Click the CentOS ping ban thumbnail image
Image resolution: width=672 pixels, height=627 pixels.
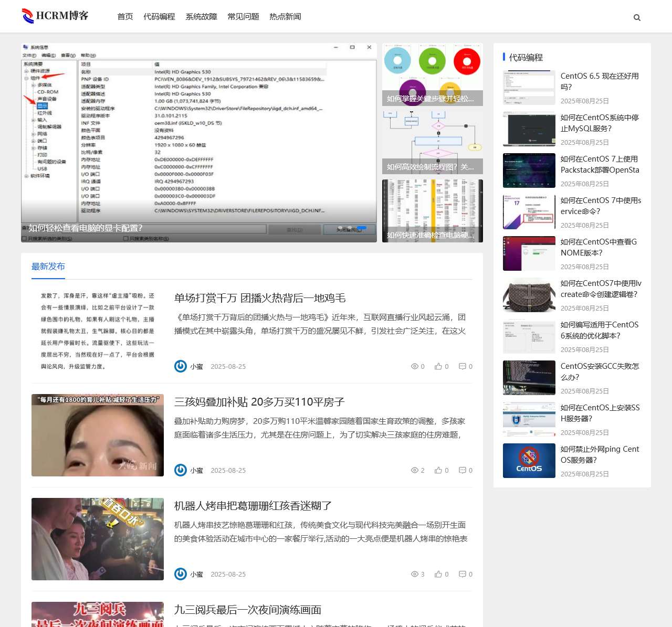tap(529, 461)
